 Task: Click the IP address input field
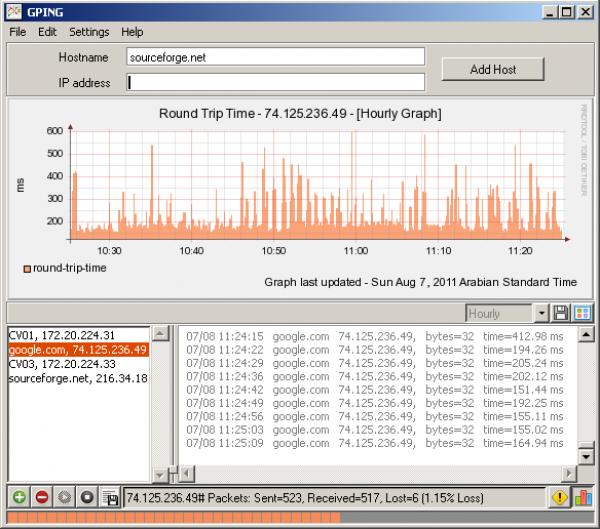tap(275, 82)
